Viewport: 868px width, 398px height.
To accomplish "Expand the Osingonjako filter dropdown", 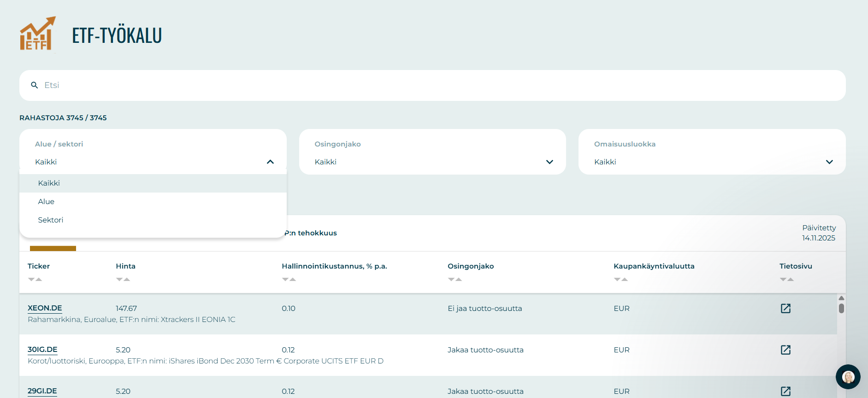I will tap(549, 162).
